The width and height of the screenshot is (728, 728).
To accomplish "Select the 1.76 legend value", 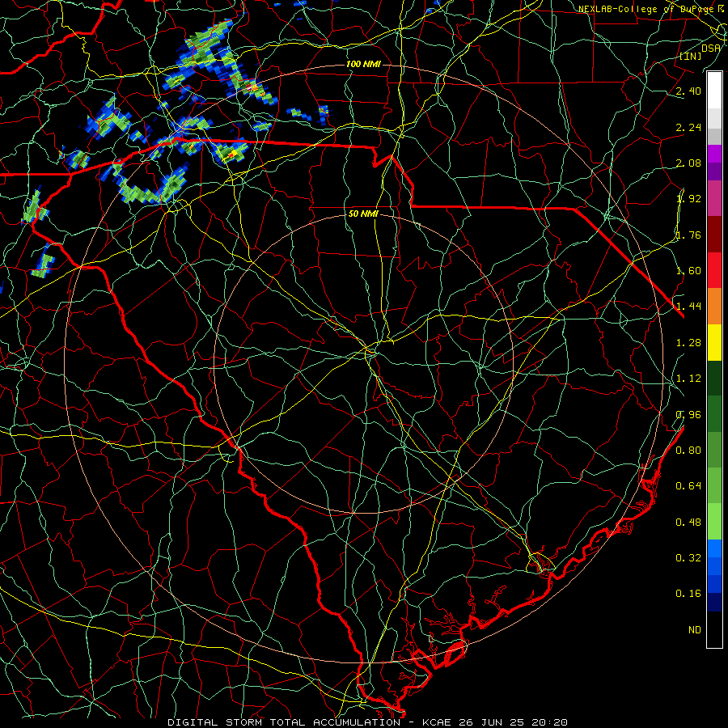I will (x=688, y=235).
